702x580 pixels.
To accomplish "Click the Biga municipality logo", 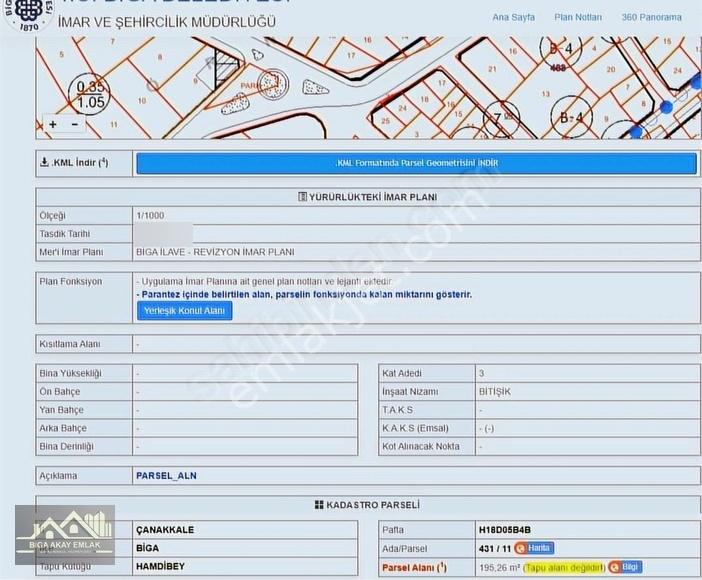I will (28, 13).
